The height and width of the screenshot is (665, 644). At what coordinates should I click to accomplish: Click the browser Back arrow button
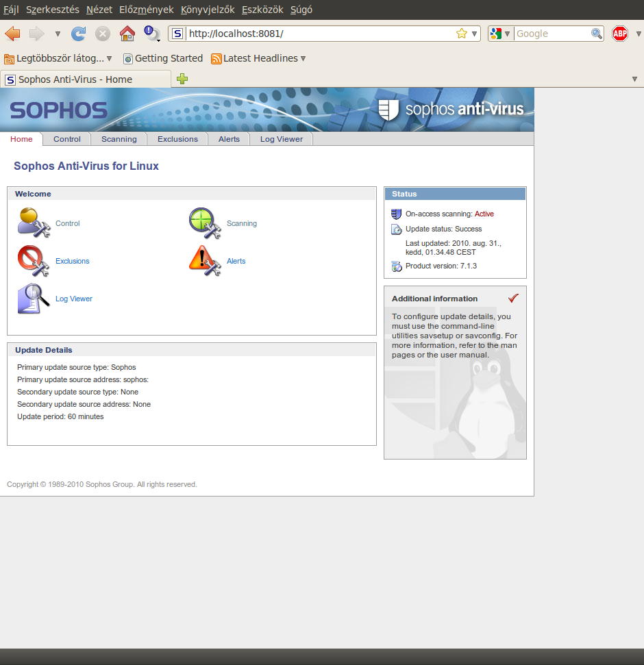coord(13,34)
